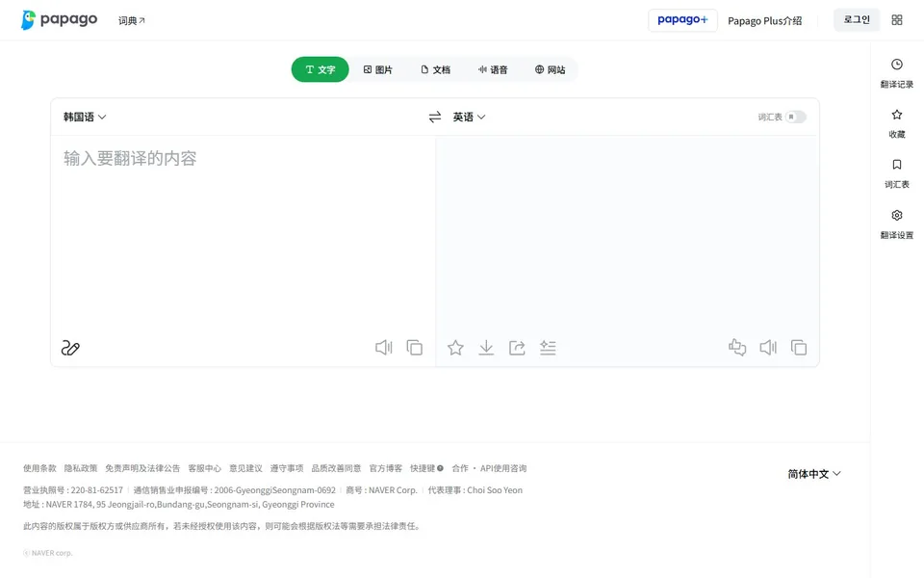Switch to the 语音 voice tab
This screenshot has height=578, width=924.
click(x=493, y=69)
